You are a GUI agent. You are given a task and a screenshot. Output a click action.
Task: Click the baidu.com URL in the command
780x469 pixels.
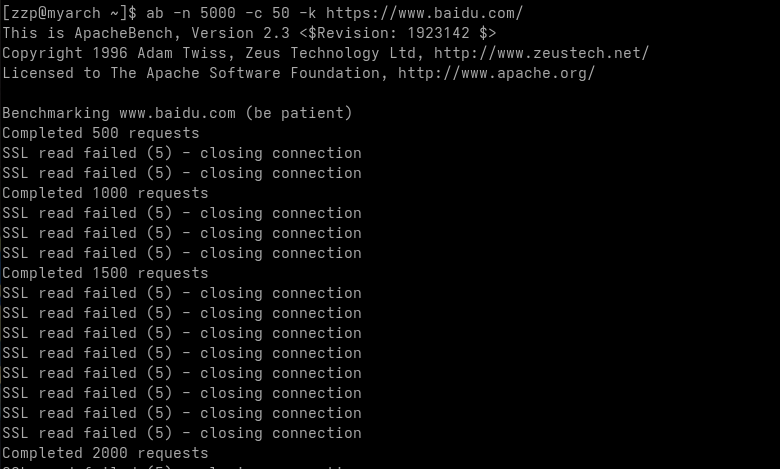click(x=424, y=13)
